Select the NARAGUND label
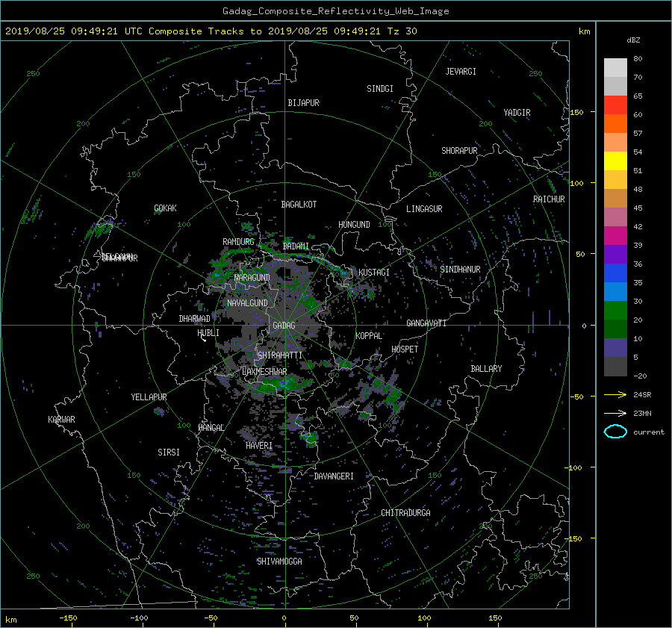Viewport: 672px width, 628px height. pos(252,277)
